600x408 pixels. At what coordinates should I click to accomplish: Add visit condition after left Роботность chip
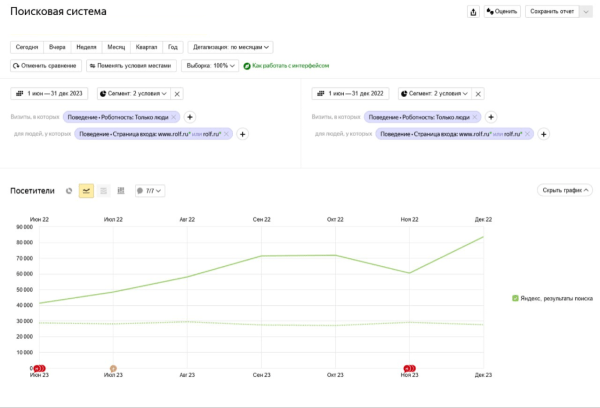[x=190, y=116]
